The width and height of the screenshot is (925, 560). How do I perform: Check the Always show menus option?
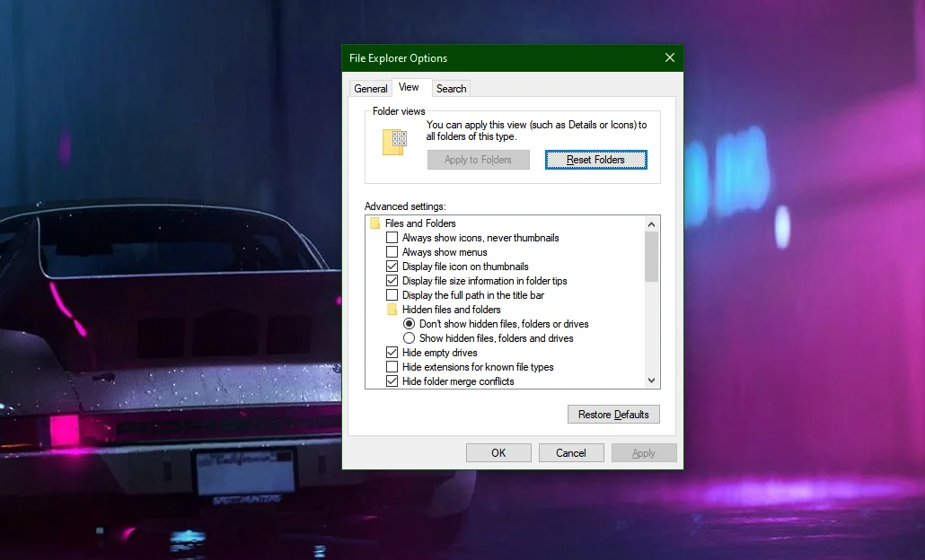[392, 252]
